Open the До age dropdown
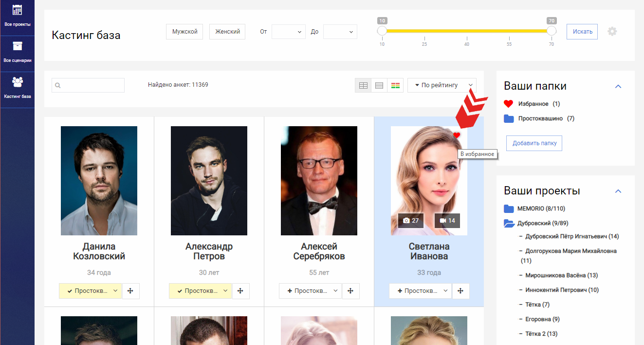The image size is (644, 345). tap(340, 32)
